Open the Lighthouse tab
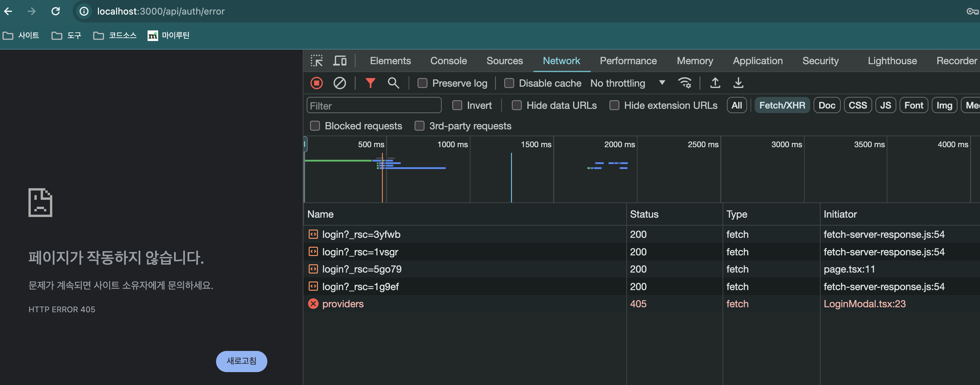This screenshot has height=385, width=980. 892,61
